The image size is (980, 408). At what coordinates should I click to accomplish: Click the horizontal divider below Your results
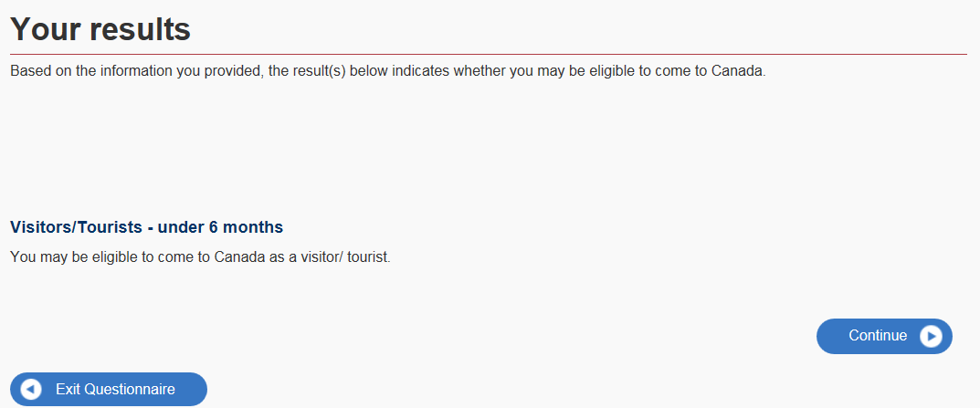(x=488, y=55)
